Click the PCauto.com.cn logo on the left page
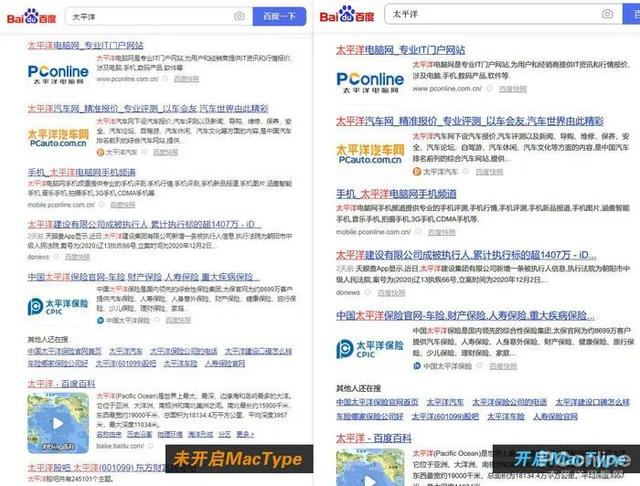The height and width of the screenshot is (486, 640). coord(58,138)
